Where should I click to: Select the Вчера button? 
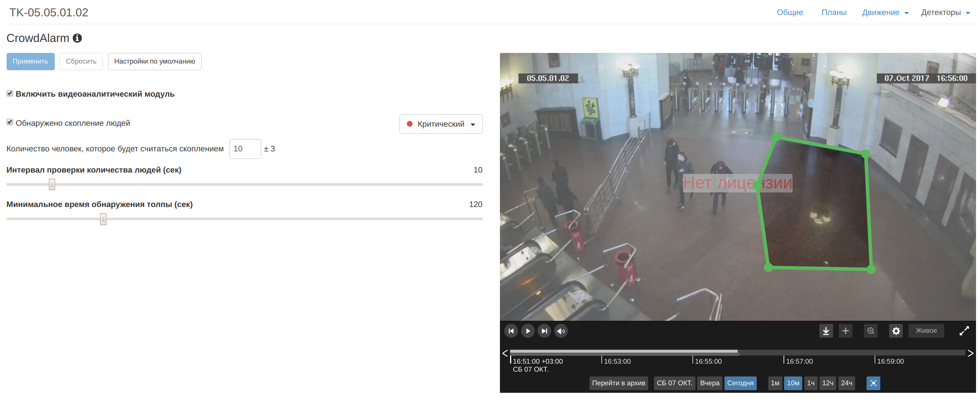pyautogui.click(x=710, y=383)
